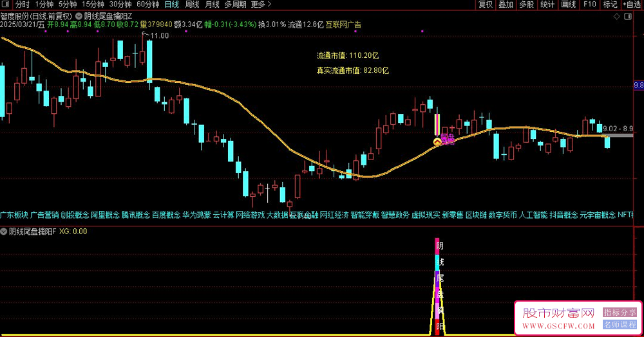Select the 日线 daily chart tab
Viewport: 644px width, 337px height.
point(172,5)
